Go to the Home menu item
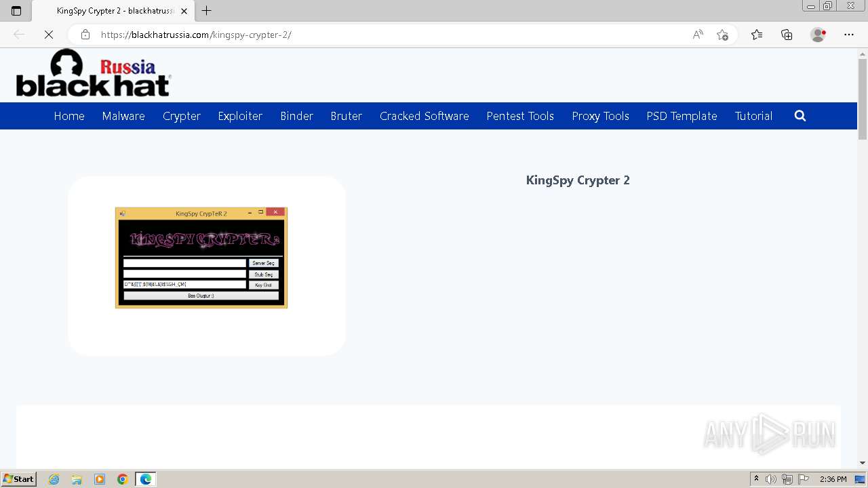This screenshot has height=488, width=868. coord(69,116)
